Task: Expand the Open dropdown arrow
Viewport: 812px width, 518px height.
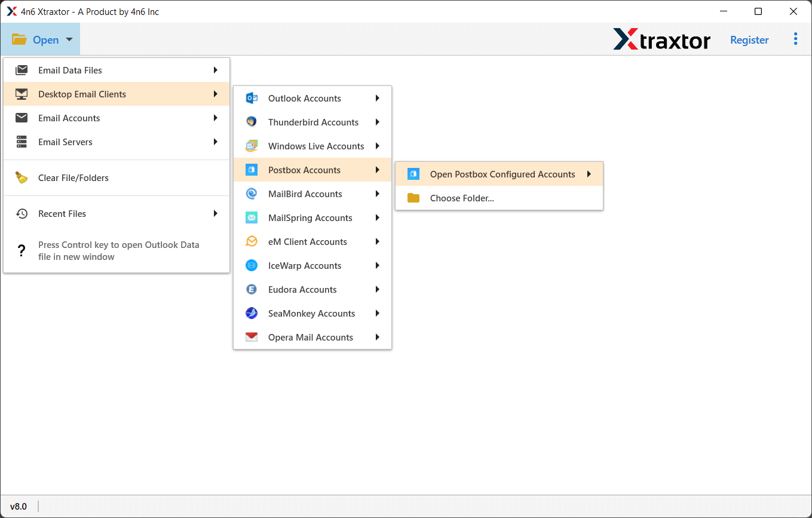Action: point(69,40)
